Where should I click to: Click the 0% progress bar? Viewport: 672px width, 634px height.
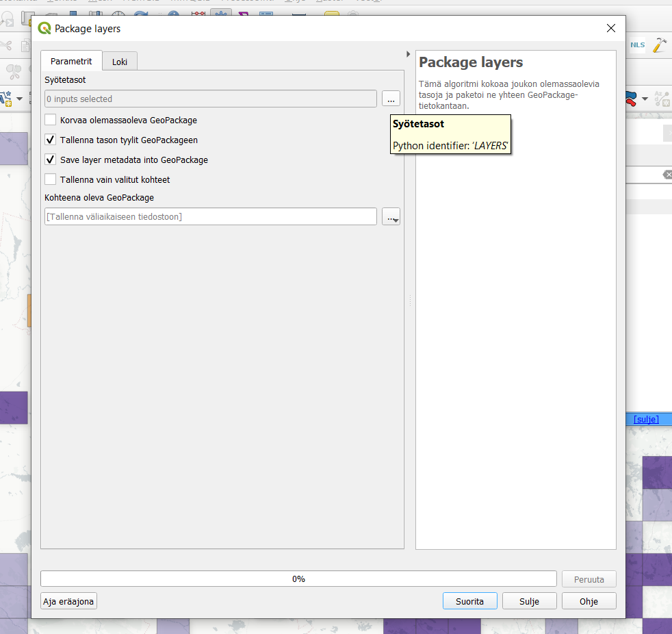coord(298,579)
